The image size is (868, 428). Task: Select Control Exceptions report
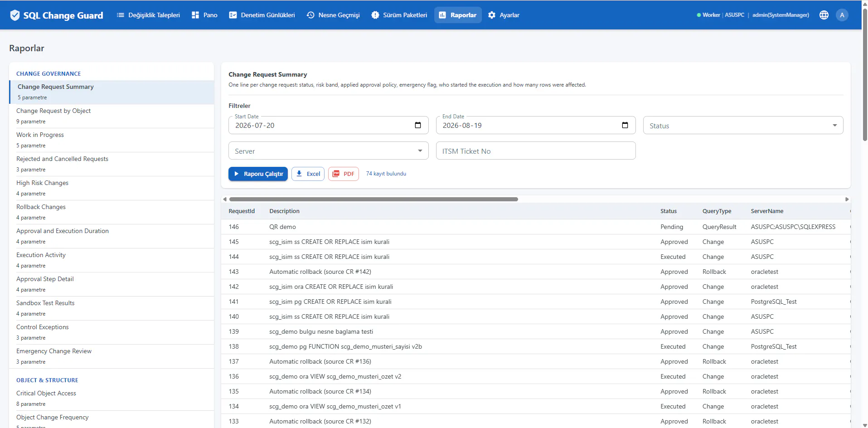click(112, 332)
